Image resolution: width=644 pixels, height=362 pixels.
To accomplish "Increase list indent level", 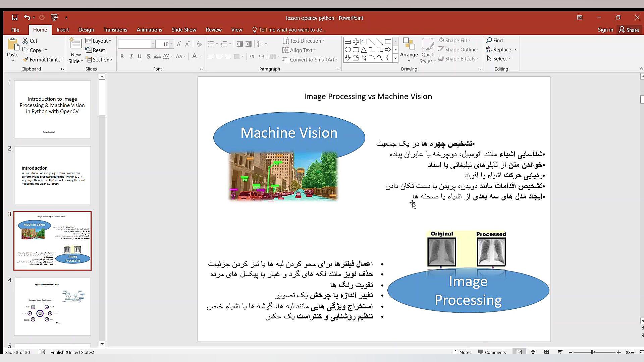I will tap(249, 44).
